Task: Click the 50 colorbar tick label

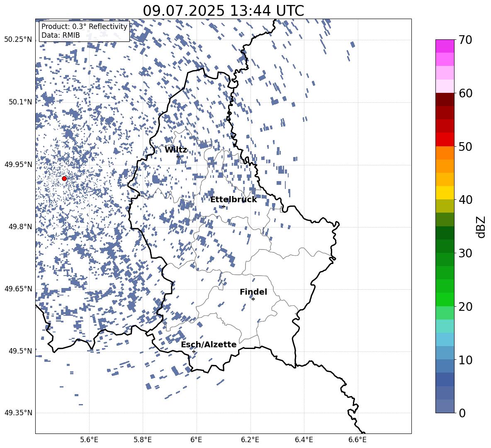Action: click(x=465, y=146)
